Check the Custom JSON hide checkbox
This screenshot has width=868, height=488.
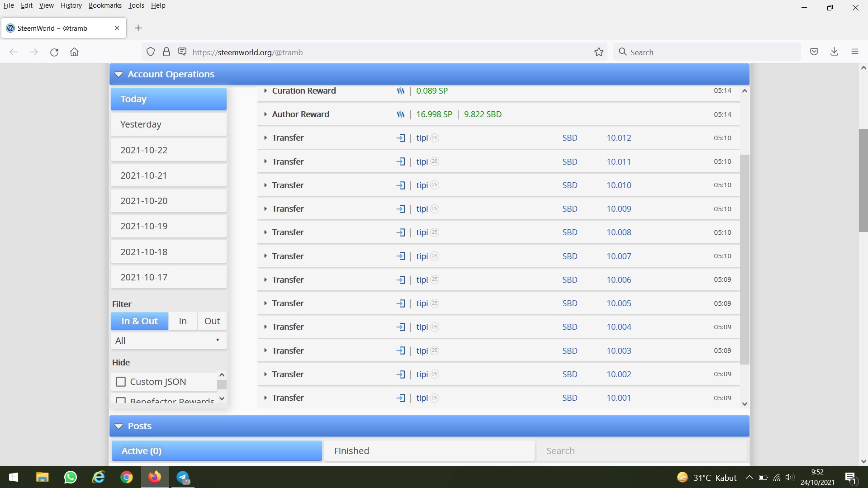click(121, 382)
